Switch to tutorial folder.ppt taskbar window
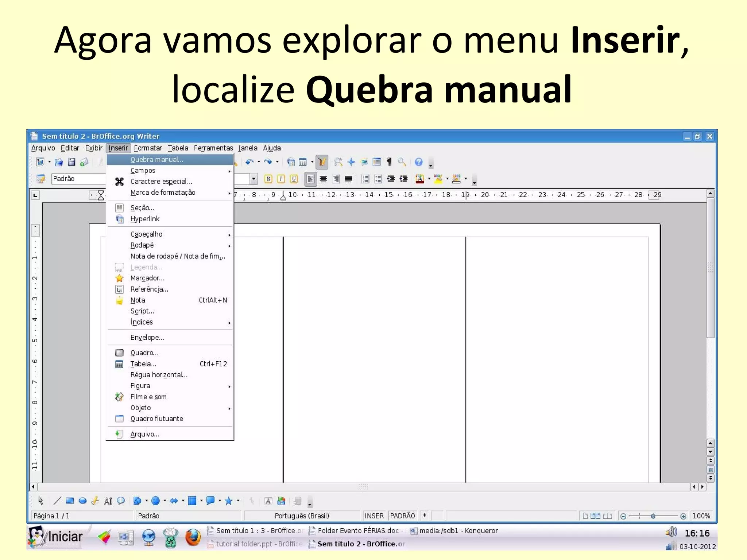 click(x=255, y=544)
